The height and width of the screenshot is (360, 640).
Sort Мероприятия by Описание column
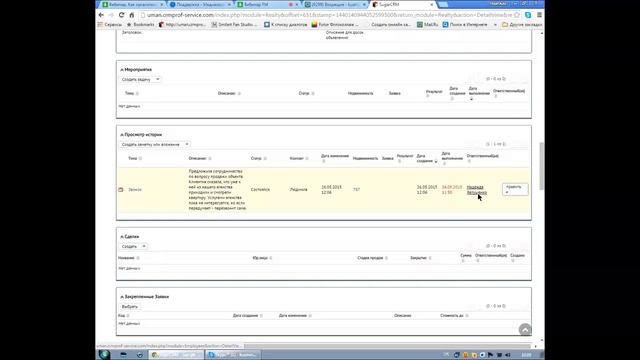point(229,93)
